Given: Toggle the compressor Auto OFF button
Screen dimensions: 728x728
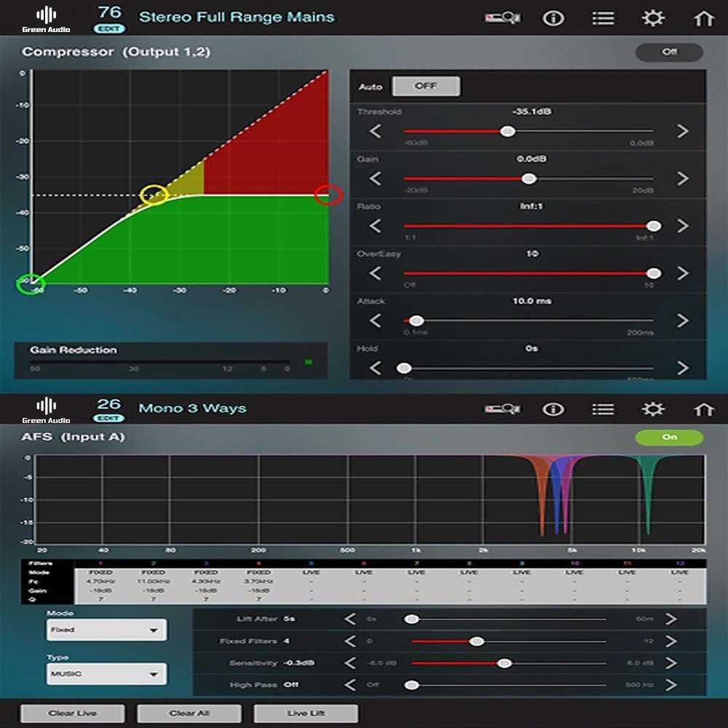Looking at the screenshot, I should 426,87.
